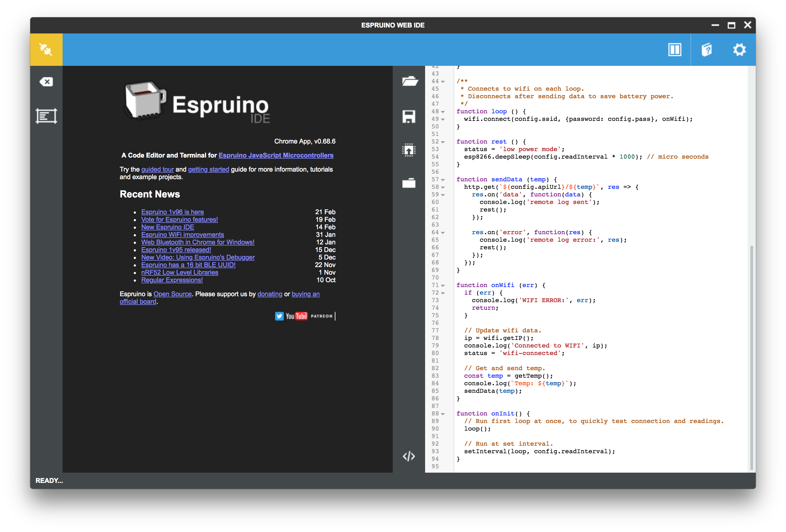Click the 'esp8266.deepSleep' code line
Viewport: 786px width, 532px height.
586,157
